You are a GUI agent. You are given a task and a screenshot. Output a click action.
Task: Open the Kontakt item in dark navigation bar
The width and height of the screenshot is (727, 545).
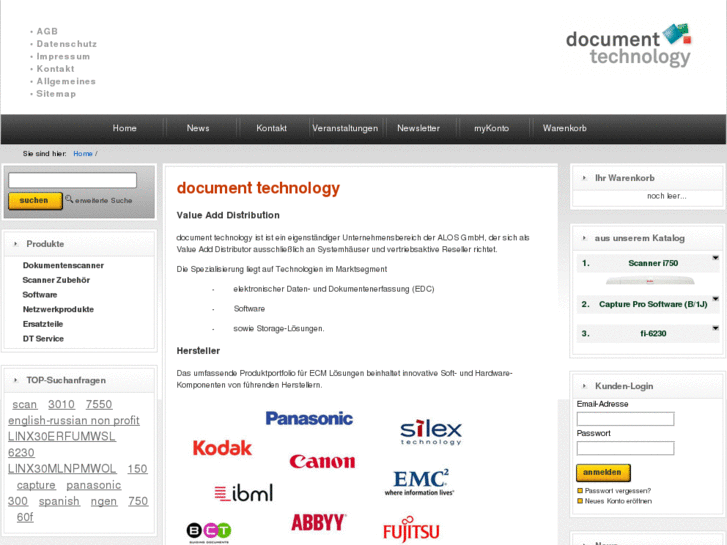(x=271, y=128)
